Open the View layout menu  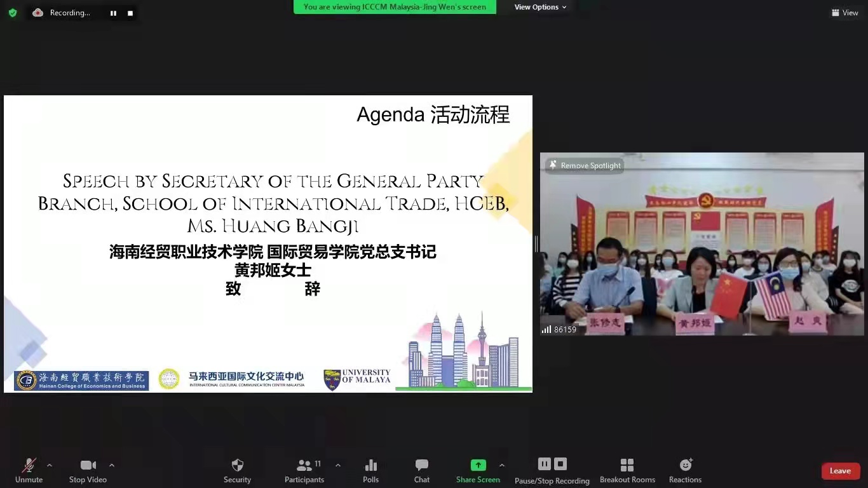pos(844,13)
